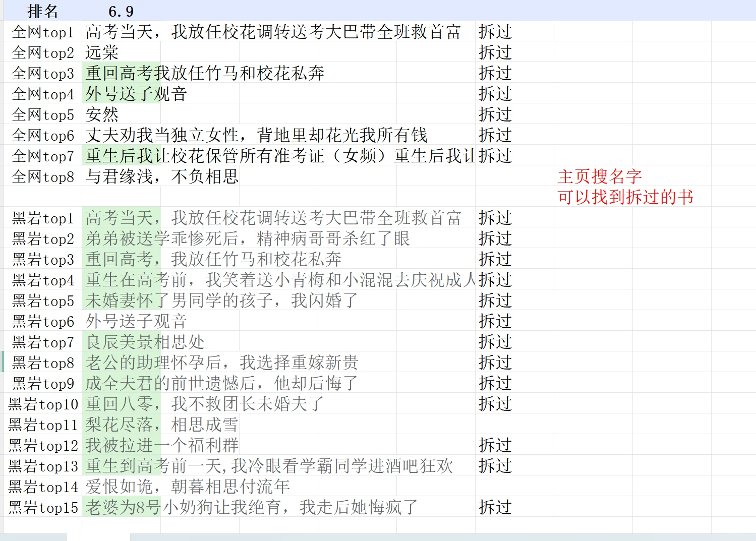Click the row label 黑岩top8
Screen dimensions: 756x541
click(x=42, y=363)
